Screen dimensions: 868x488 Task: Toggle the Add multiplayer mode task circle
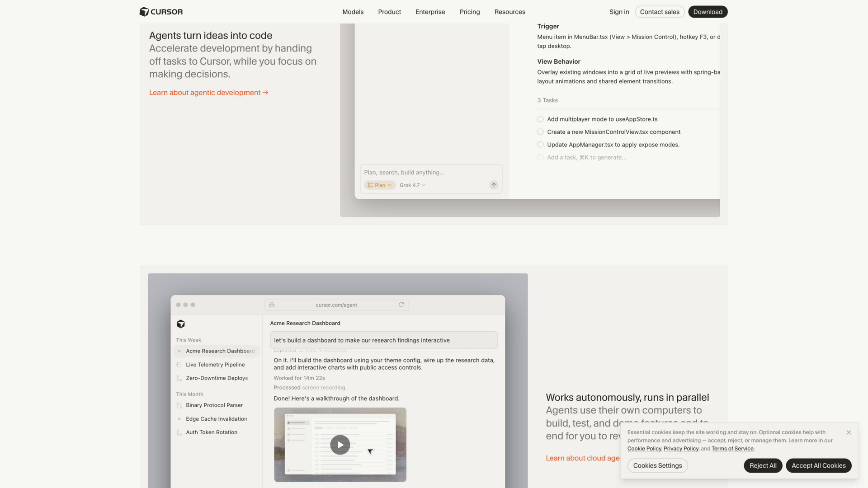(540, 119)
